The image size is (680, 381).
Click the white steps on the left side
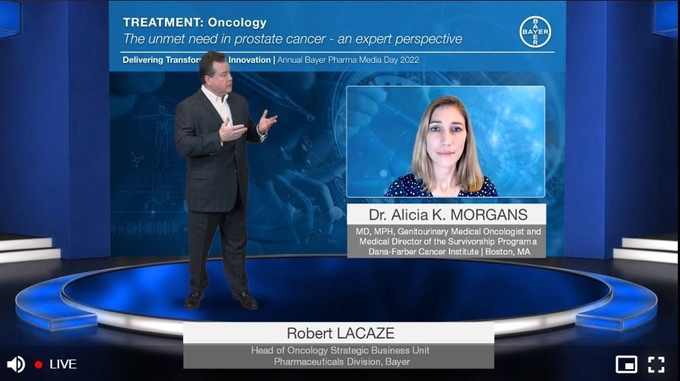(x=28, y=250)
